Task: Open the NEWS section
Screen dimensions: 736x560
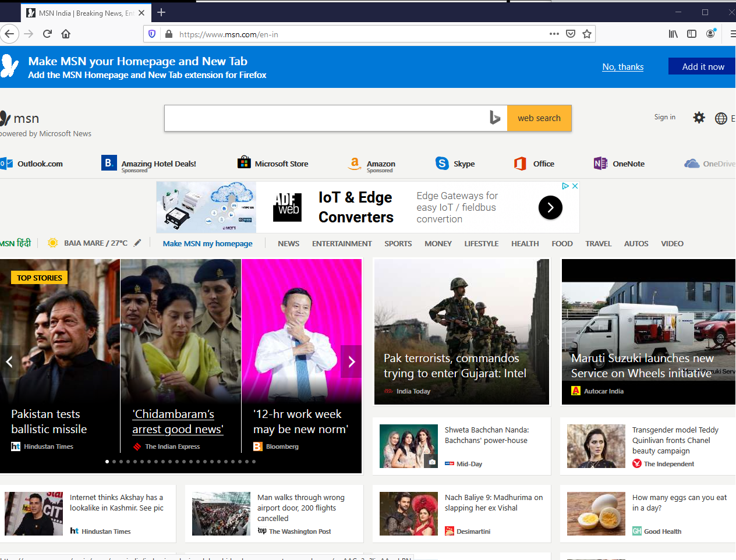Action: coord(289,243)
